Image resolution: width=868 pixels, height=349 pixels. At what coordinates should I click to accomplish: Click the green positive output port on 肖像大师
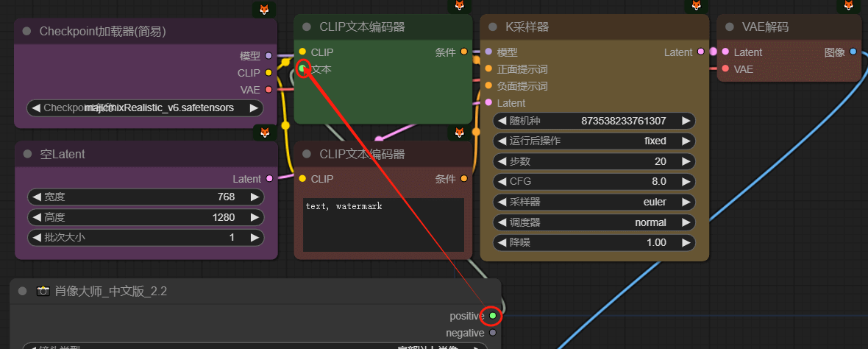pyautogui.click(x=492, y=316)
